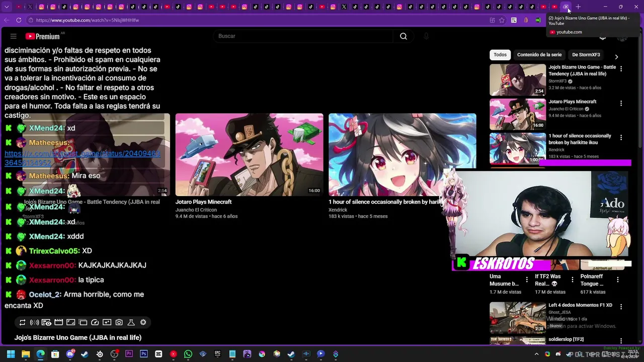Click the app/split icon beside favorites star
644x362 pixels.
(x=492, y=20)
